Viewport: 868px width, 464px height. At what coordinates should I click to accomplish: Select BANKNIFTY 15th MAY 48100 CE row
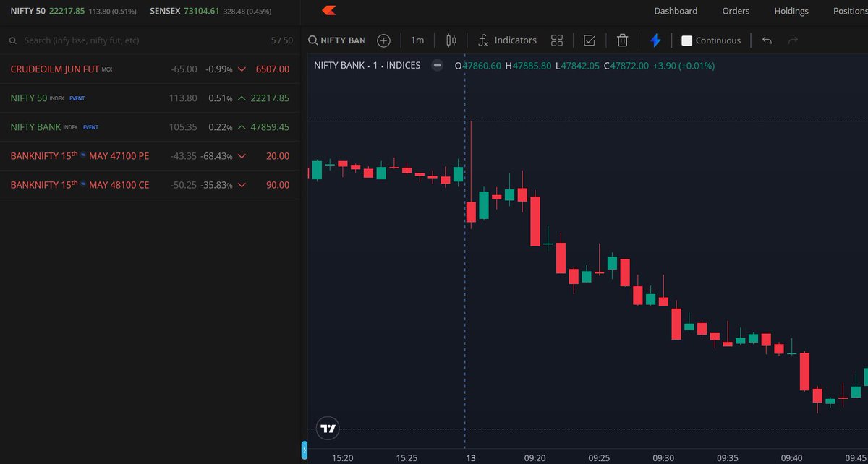[x=150, y=185]
